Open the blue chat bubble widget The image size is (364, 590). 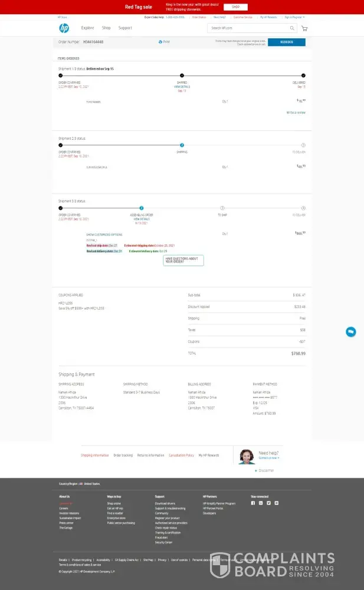coord(350,332)
